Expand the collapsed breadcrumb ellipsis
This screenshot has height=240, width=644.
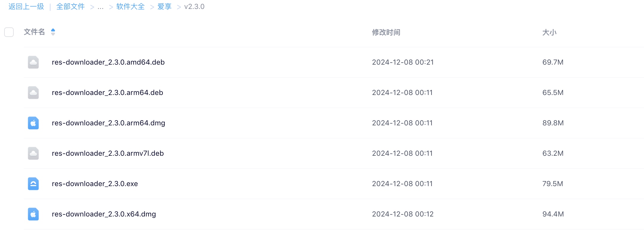101,7
